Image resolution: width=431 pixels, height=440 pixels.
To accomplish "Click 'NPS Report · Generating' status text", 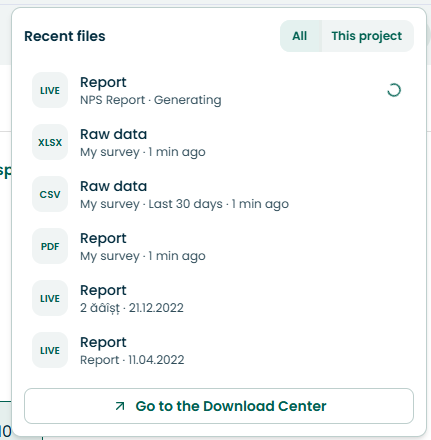I will [151, 100].
